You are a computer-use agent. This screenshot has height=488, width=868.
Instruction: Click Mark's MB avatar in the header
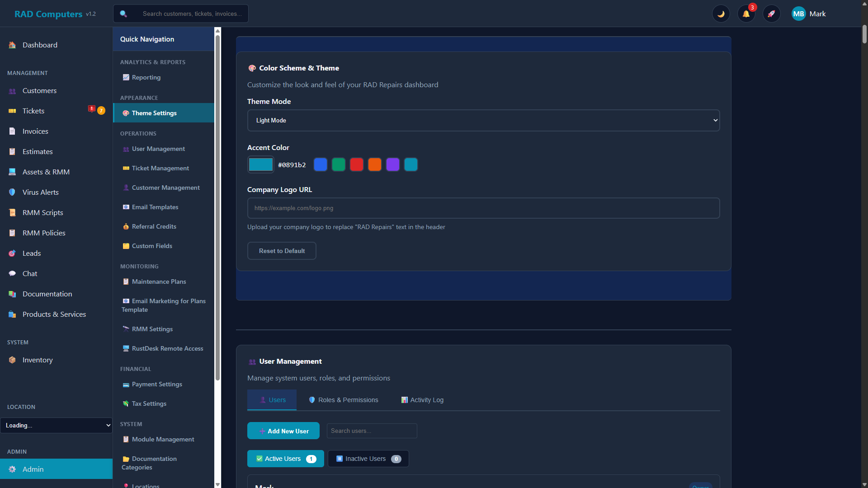799,14
